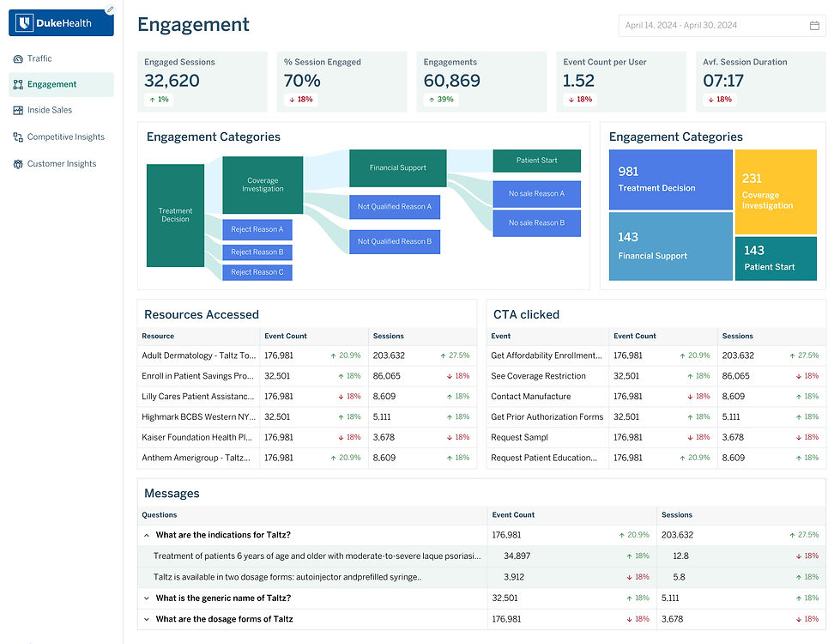Click the Coverage Investigation Sankey node
840x644 pixels.
click(263, 185)
